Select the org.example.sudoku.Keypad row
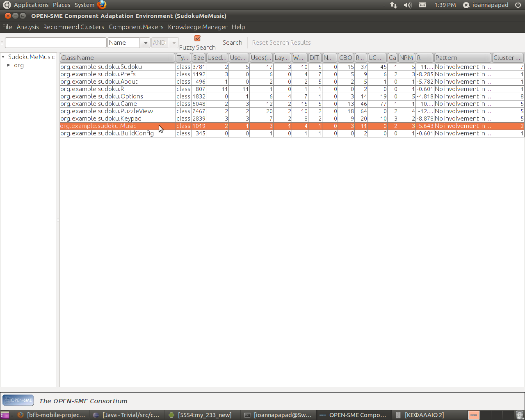 [292, 119]
